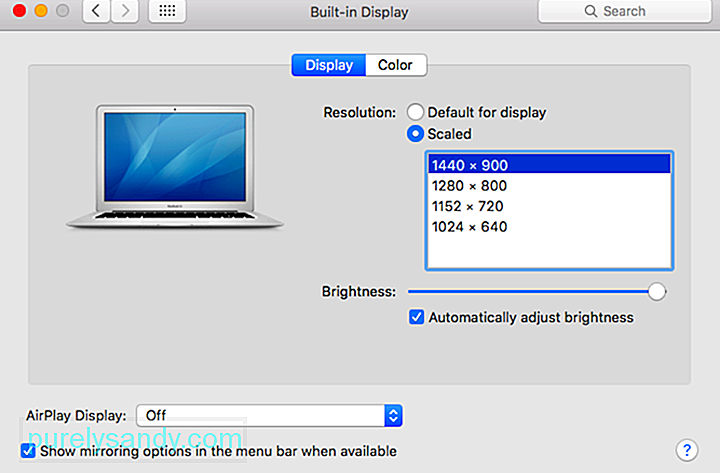This screenshot has height=473, width=720.
Task: Go back with the left chevron button
Action: click(x=96, y=11)
